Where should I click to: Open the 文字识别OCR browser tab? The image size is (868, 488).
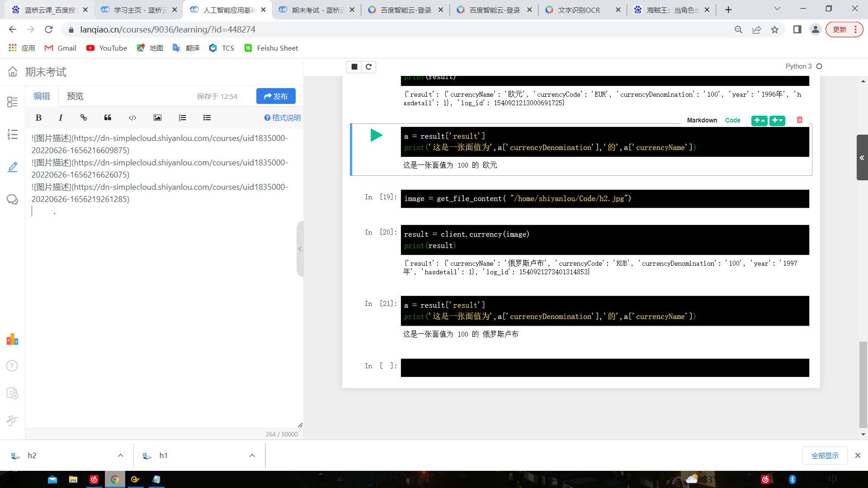pos(579,10)
